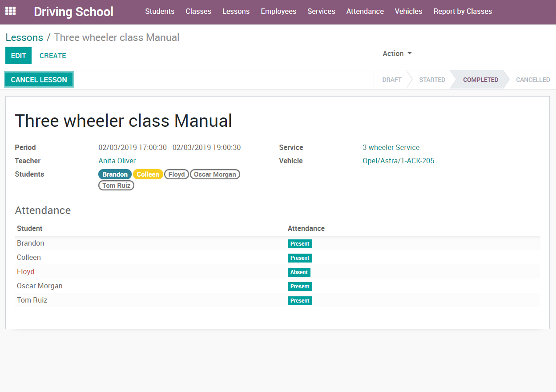556x392 pixels.
Task: Open vehicle Opel/Astra/1-ACK-205 link
Action: [x=398, y=161]
